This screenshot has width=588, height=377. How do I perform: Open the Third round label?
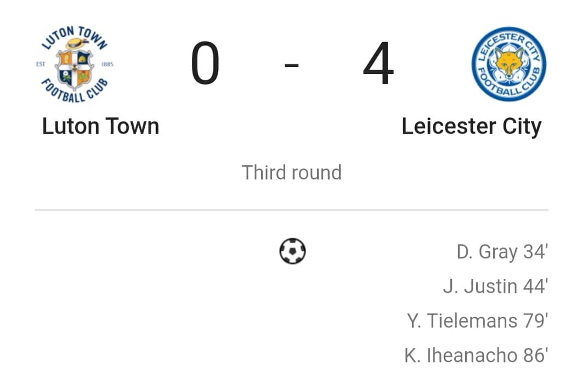(291, 172)
